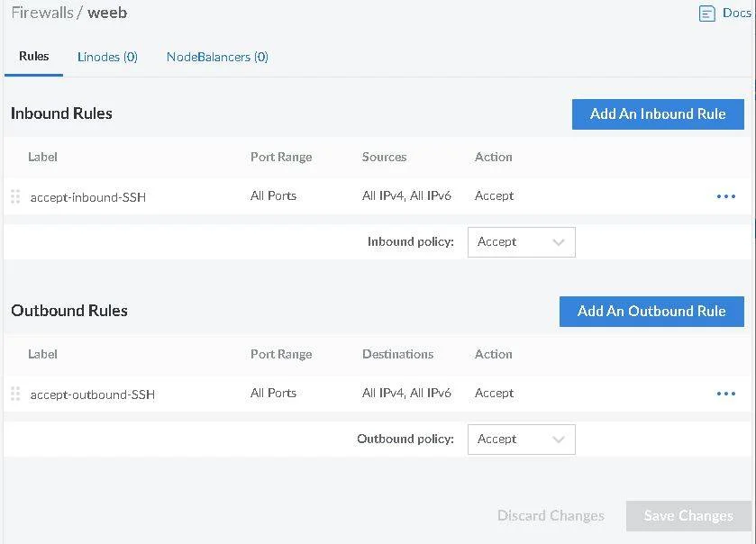Click All Ports in outbound rule row

coord(273,393)
